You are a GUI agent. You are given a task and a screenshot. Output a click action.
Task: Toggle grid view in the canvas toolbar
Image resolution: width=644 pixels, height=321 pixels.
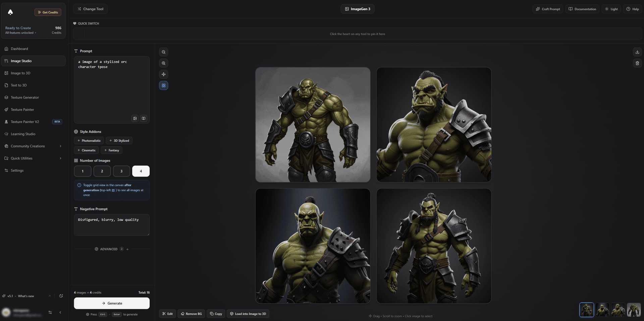tap(163, 85)
